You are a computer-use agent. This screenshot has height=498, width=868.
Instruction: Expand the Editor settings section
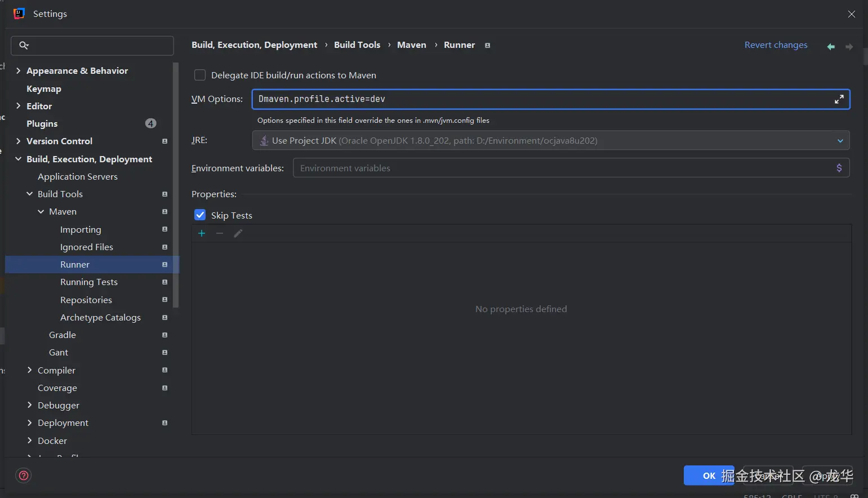tap(19, 106)
